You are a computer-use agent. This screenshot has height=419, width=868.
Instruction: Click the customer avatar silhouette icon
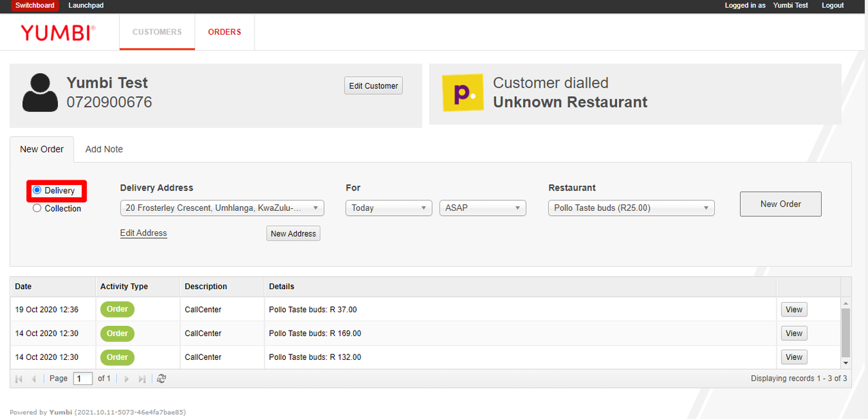point(40,93)
